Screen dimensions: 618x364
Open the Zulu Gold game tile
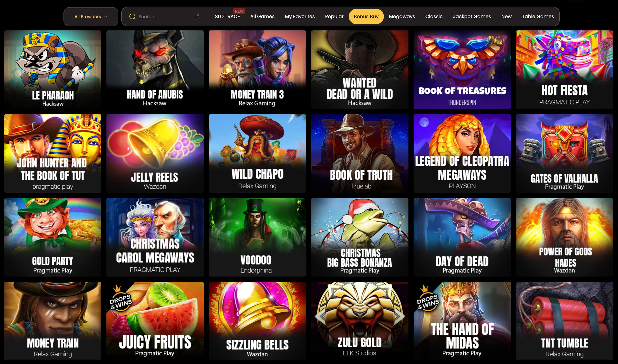(359, 321)
